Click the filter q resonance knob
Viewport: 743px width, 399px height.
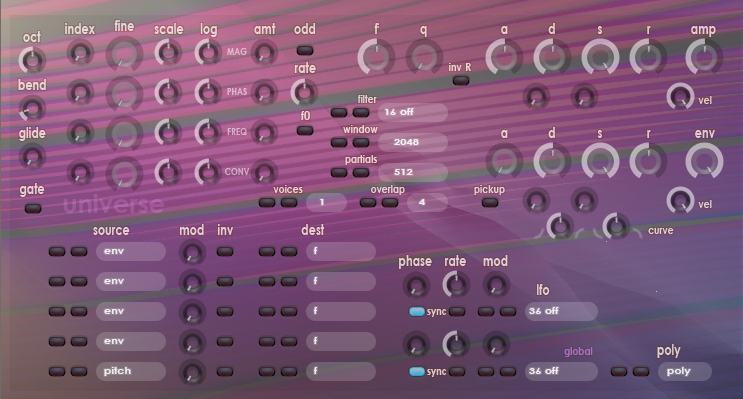(x=424, y=57)
